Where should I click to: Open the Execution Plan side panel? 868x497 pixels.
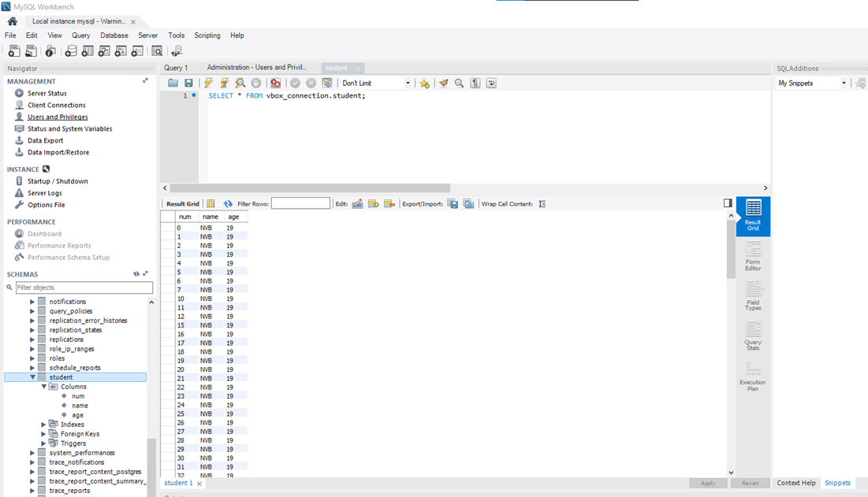(x=753, y=376)
